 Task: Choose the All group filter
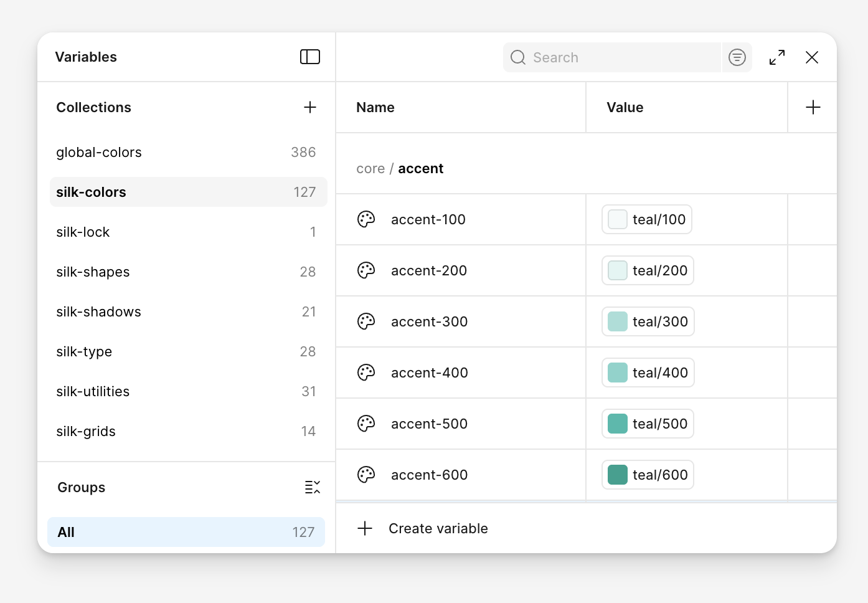tap(186, 532)
